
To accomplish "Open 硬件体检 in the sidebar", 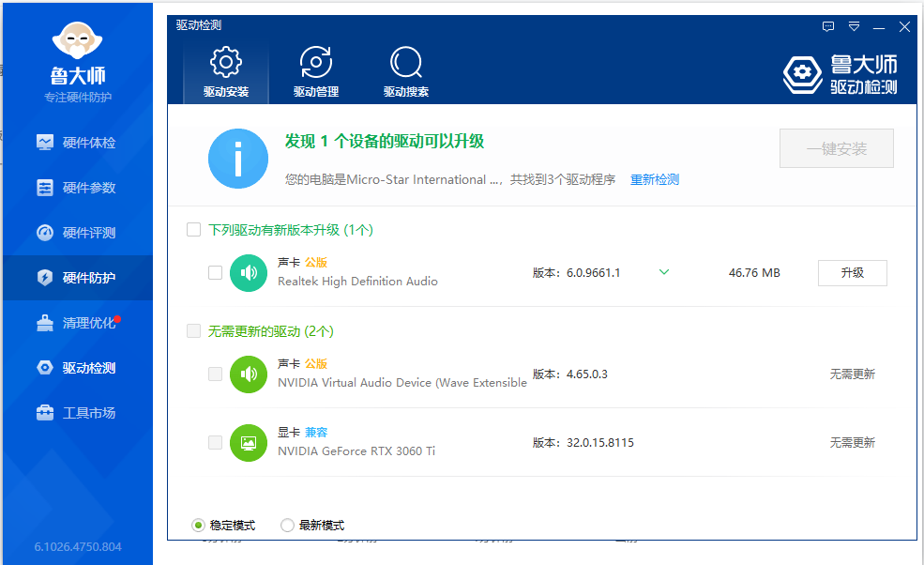I will click(77, 142).
